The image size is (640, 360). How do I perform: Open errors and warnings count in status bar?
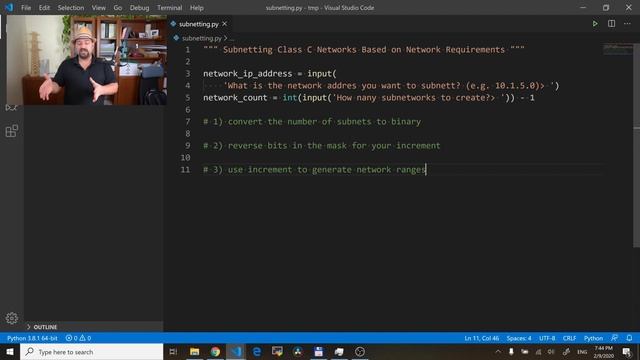pos(78,338)
